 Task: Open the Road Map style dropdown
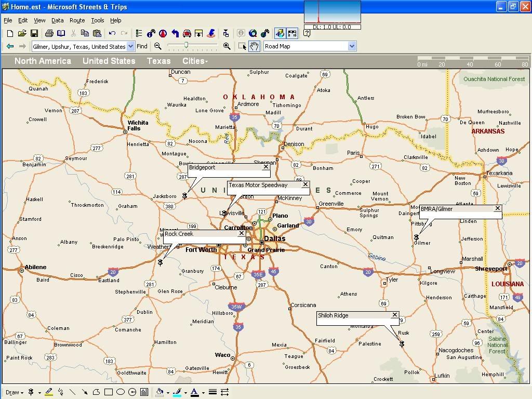click(x=352, y=46)
